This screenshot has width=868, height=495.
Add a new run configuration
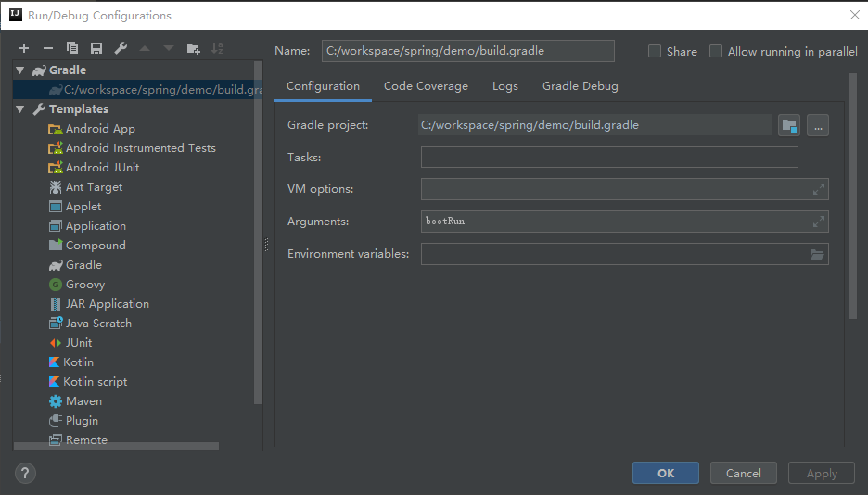24,48
